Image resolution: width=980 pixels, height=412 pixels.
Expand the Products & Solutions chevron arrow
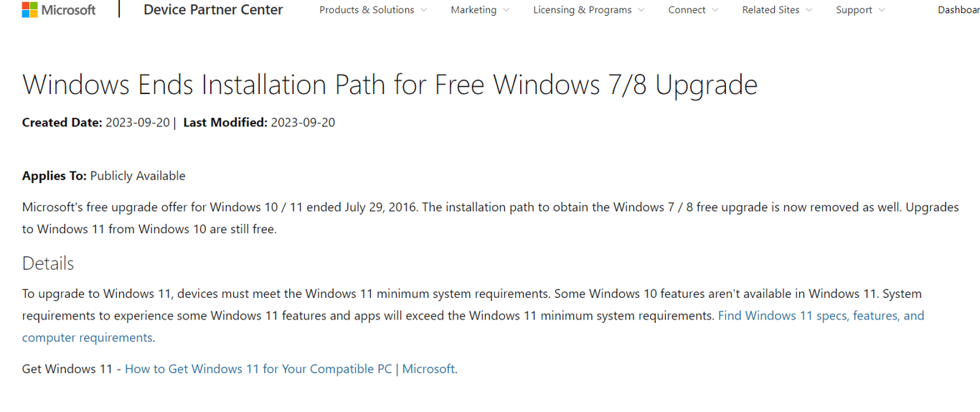[423, 10]
